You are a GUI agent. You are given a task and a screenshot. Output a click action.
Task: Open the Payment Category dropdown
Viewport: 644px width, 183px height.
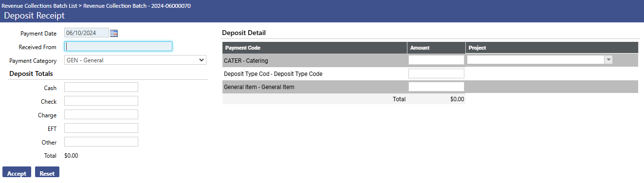(x=135, y=60)
